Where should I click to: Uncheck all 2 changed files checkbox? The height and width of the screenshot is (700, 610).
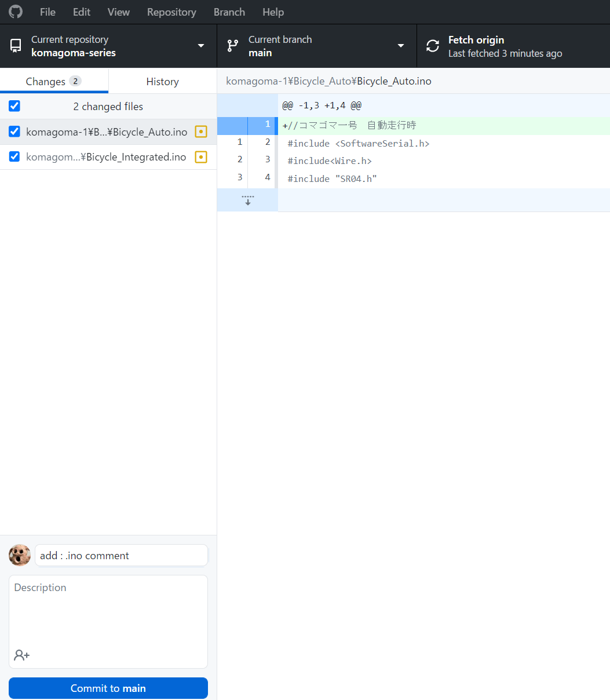point(14,106)
